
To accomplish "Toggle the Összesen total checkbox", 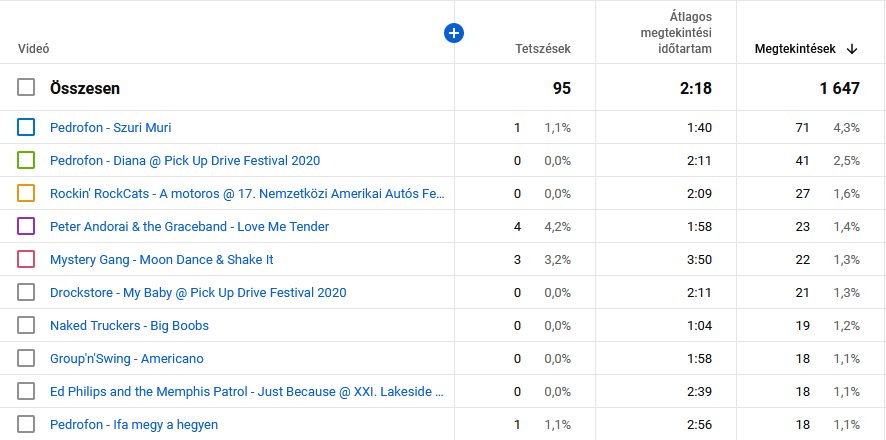I will tap(26, 88).
